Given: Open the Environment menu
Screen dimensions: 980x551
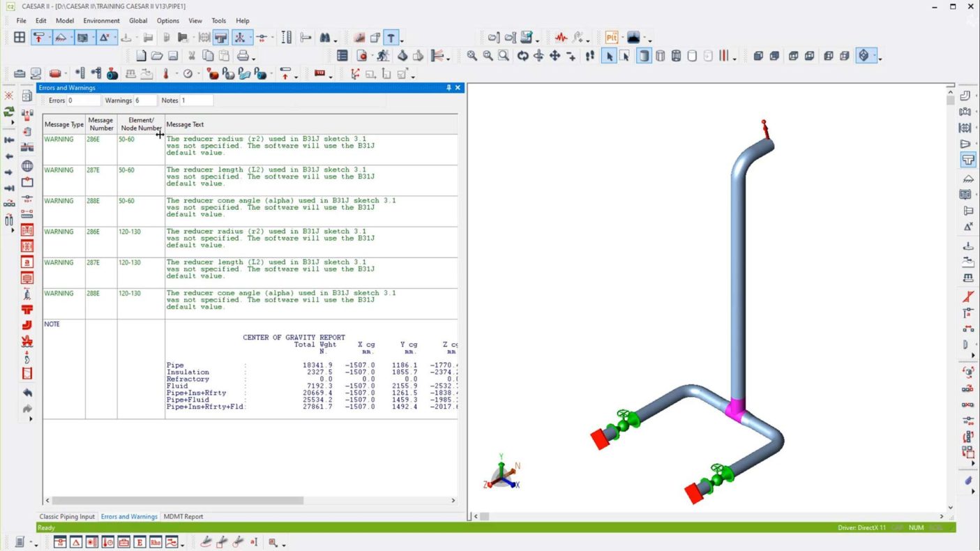Looking at the screenshot, I should pyautogui.click(x=101, y=21).
